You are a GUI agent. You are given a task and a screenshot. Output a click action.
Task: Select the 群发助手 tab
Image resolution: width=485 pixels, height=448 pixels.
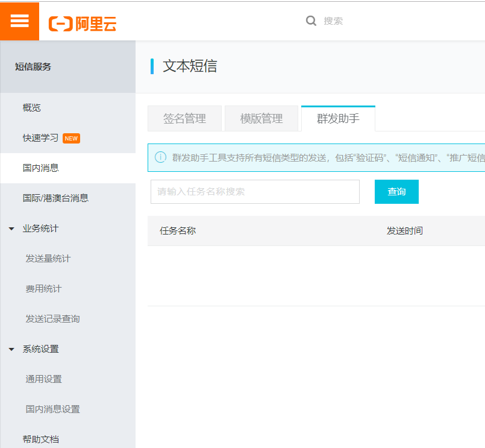[x=339, y=118]
